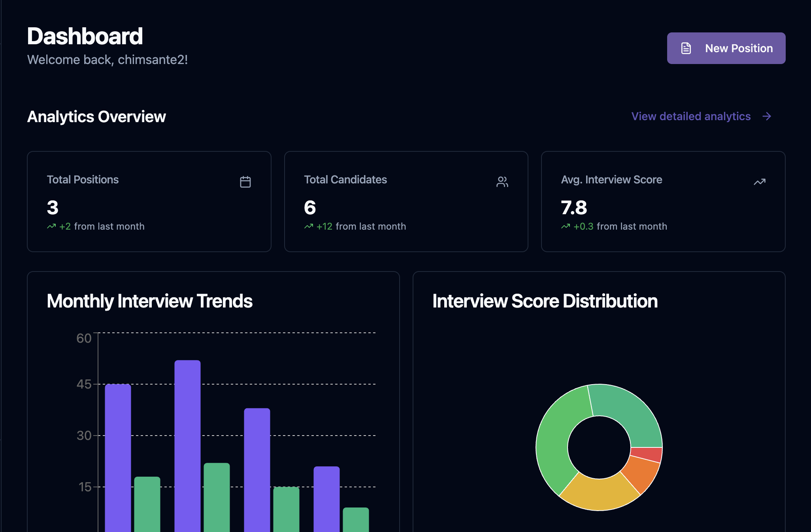
Task: Click the orange segment of the donut chart
Action: [x=641, y=474]
